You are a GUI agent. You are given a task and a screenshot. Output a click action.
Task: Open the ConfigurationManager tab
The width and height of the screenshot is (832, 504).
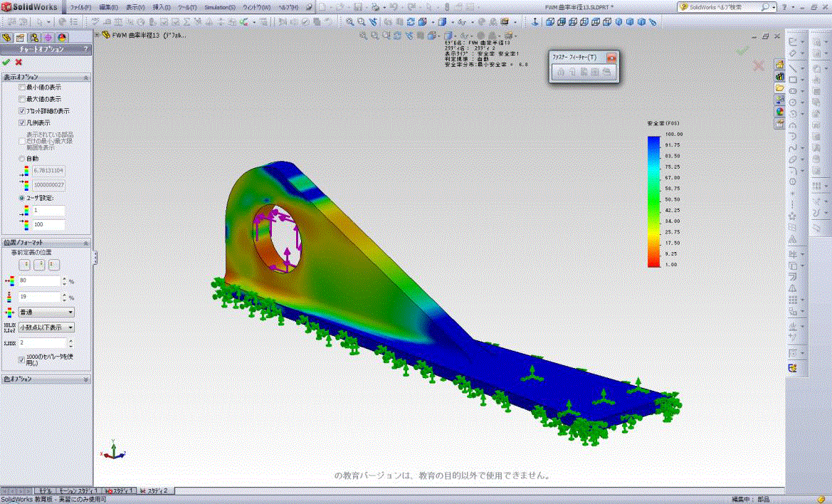[34, 38]
